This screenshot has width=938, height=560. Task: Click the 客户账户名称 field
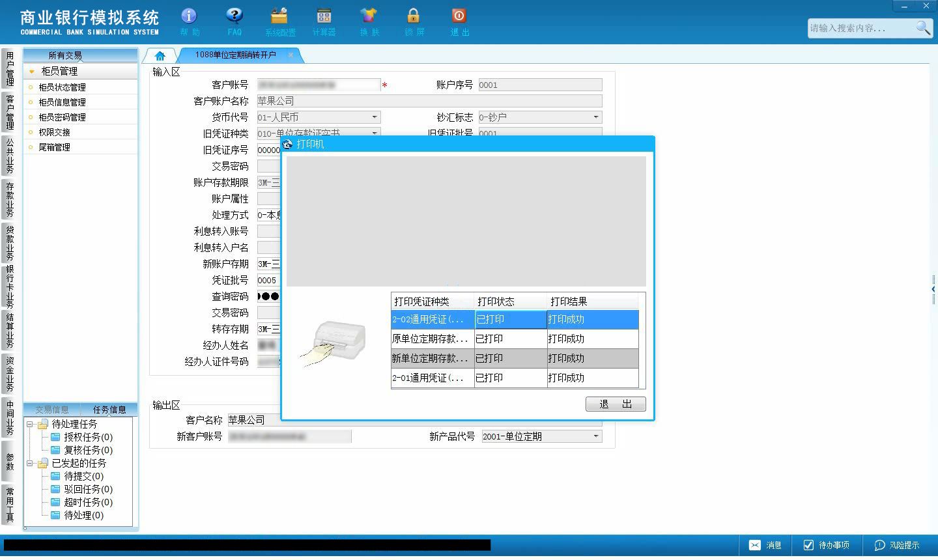pyautogui.click(x=429, y=101)
